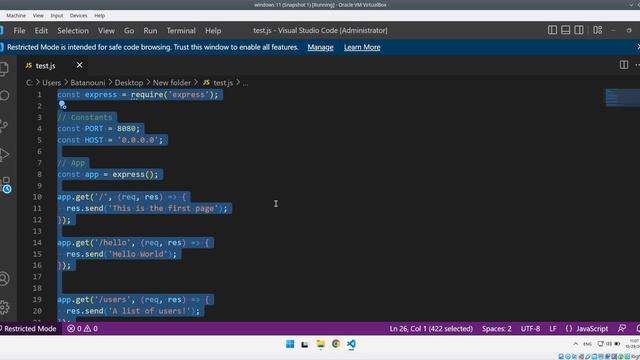The height and width of the screenshot is (360, 640).
Task: Open Customize Layout in title bar
Action: point(598,30)
